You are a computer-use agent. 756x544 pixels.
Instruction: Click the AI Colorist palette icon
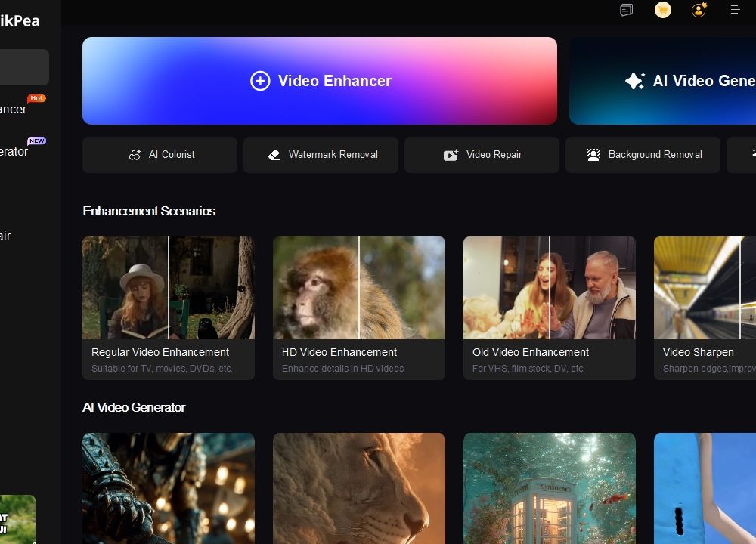click(x=135, y=155)
